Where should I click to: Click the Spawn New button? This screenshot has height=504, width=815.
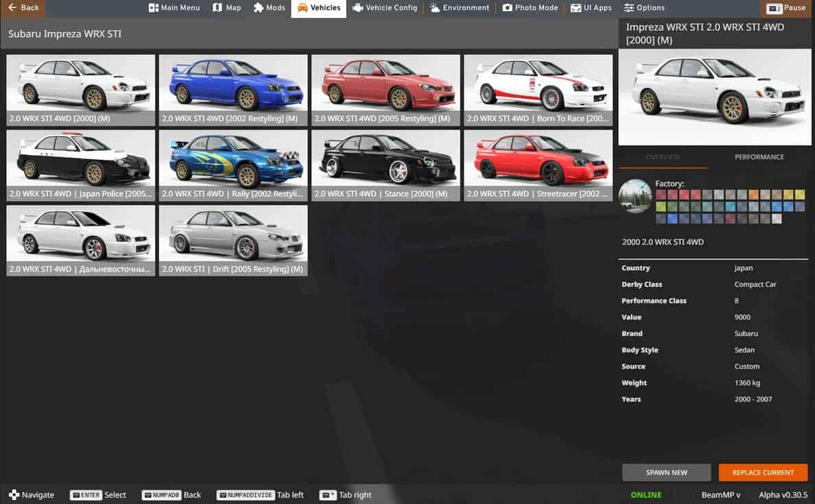click(667, 472)
